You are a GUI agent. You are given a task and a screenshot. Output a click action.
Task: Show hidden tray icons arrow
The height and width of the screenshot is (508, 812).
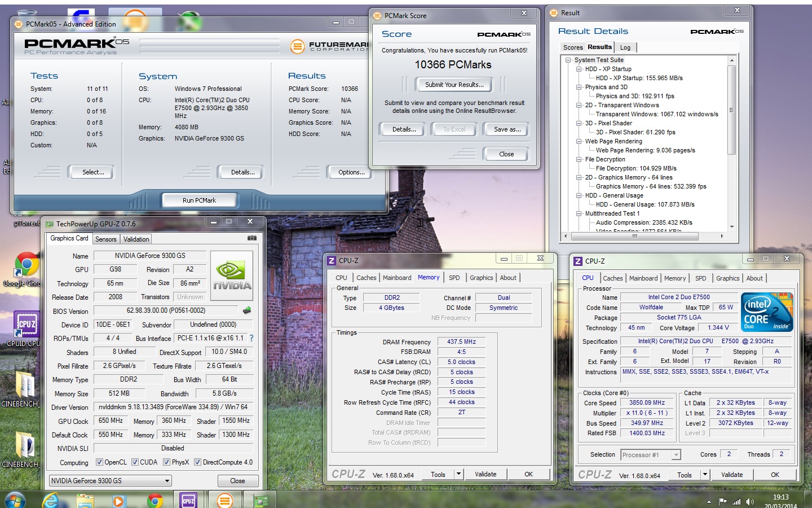point(709,501)
